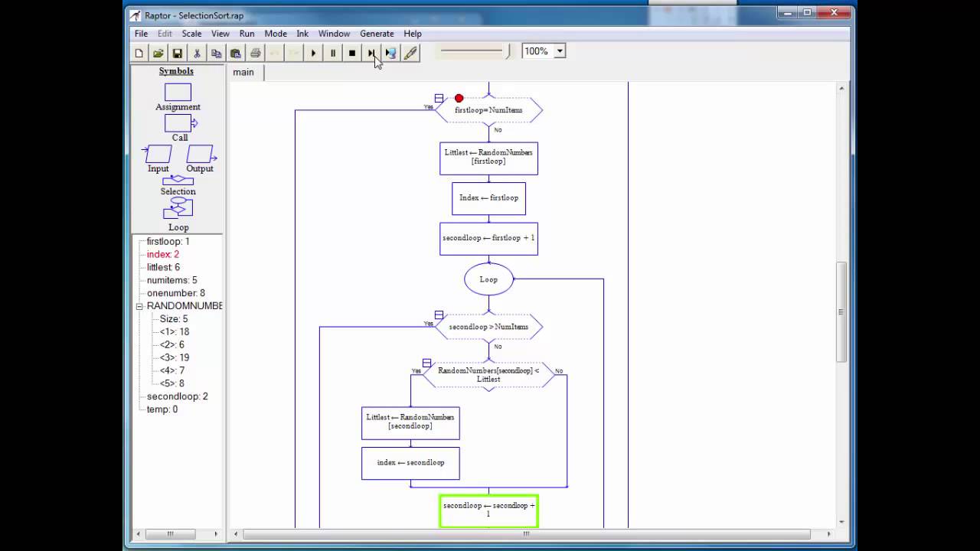Collapse the RANDOMNUMBERS array tree node

pyautogui.click(x=139, y=306)
